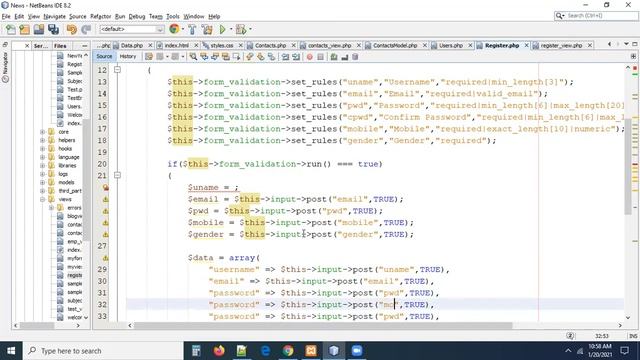Open Windows Start menu
This screenshot has width=640, height=360.
[11, 351]
